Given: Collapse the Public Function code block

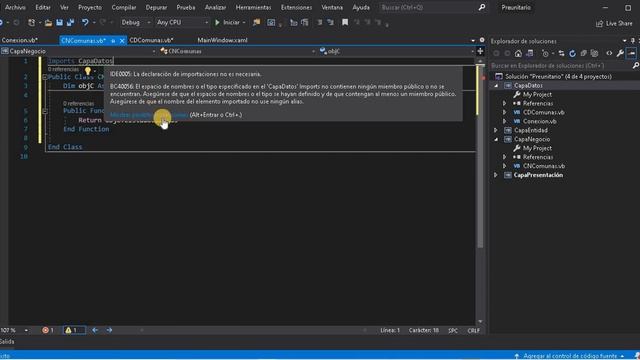Looking at the screenshot, I should coord(44,111).
